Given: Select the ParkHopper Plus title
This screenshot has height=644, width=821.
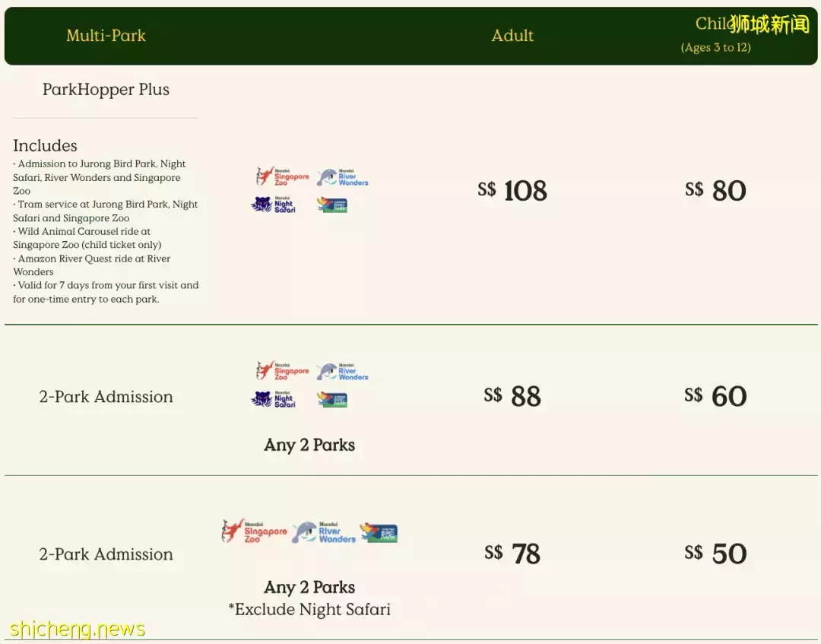Looking at the screenshot, I should [x=106, y=89].
